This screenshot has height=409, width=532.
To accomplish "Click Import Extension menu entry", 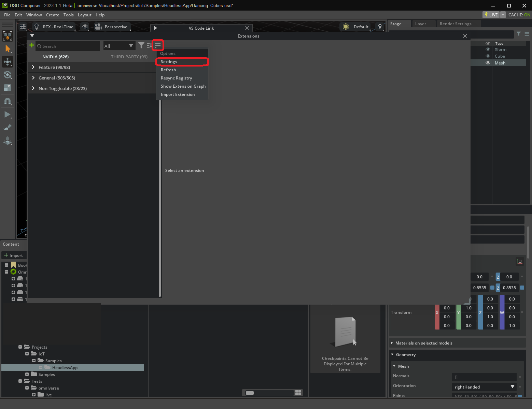I will [182, 94].
